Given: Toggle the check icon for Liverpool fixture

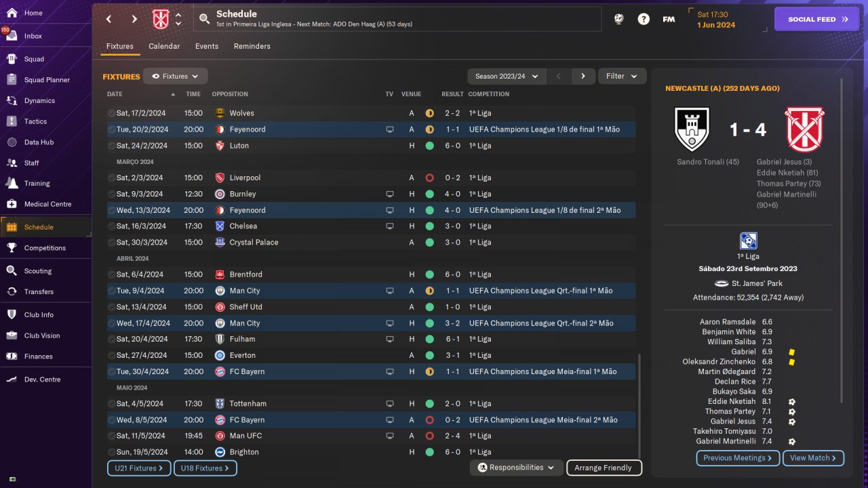Looking at the screenshot, I should point(112,178).
